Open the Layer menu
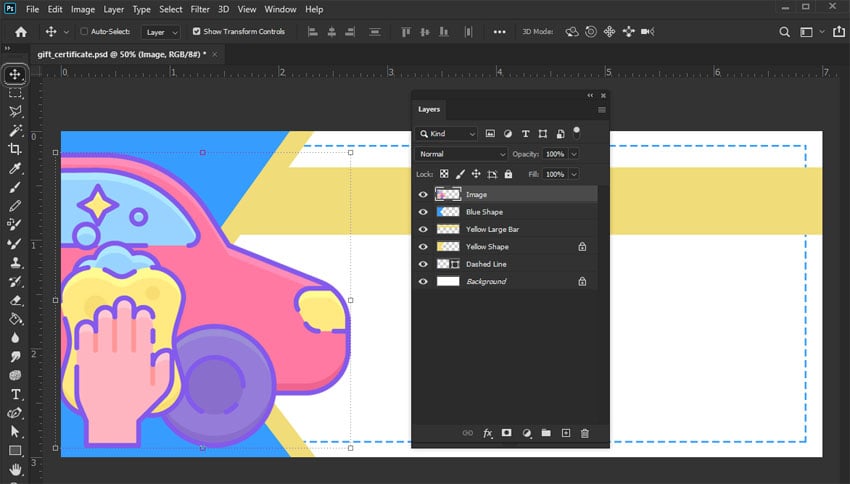The height and width of the screenshot is (484, 850). pyautogui.click(x=114, y=9)
